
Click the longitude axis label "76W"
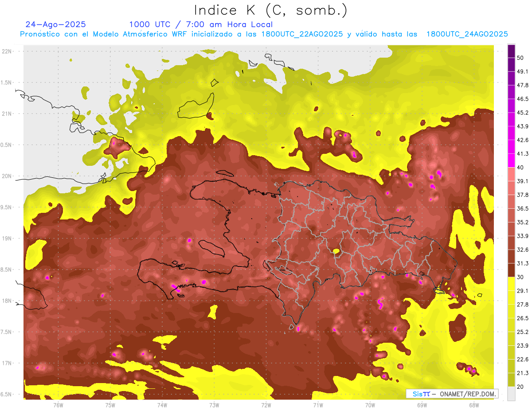coord(58,405)
